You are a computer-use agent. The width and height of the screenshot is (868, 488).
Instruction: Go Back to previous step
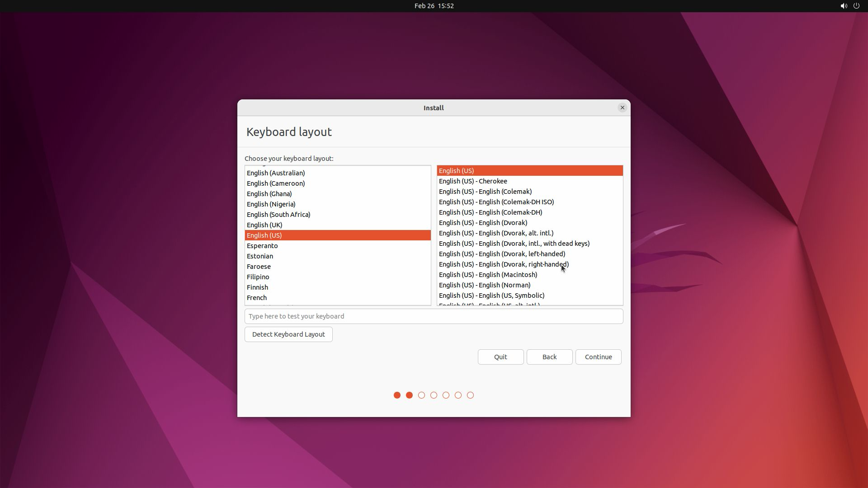[549, 357]
